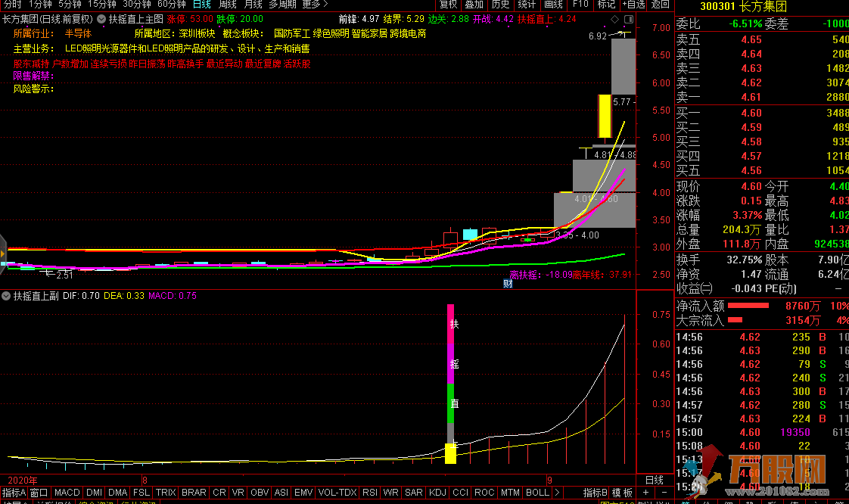Select the CCI indicator tab
Viewport: 849px width, 504px height.
coord(460,493)
